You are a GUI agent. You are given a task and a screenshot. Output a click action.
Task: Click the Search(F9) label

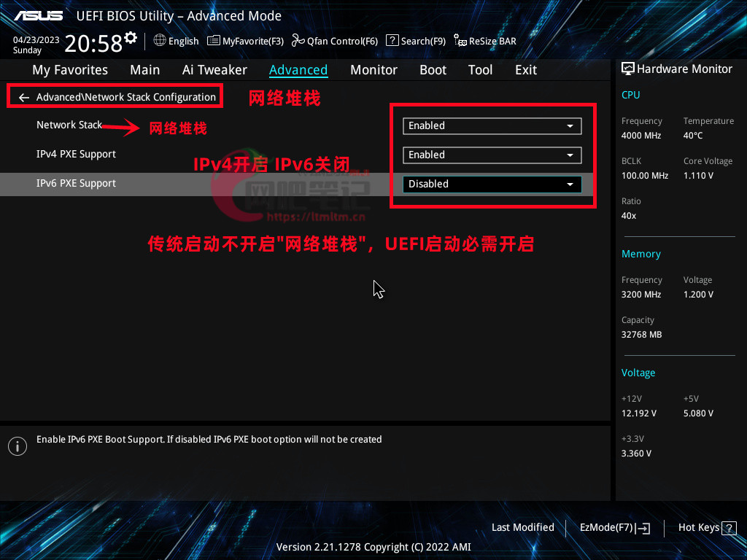pos(423,42)
